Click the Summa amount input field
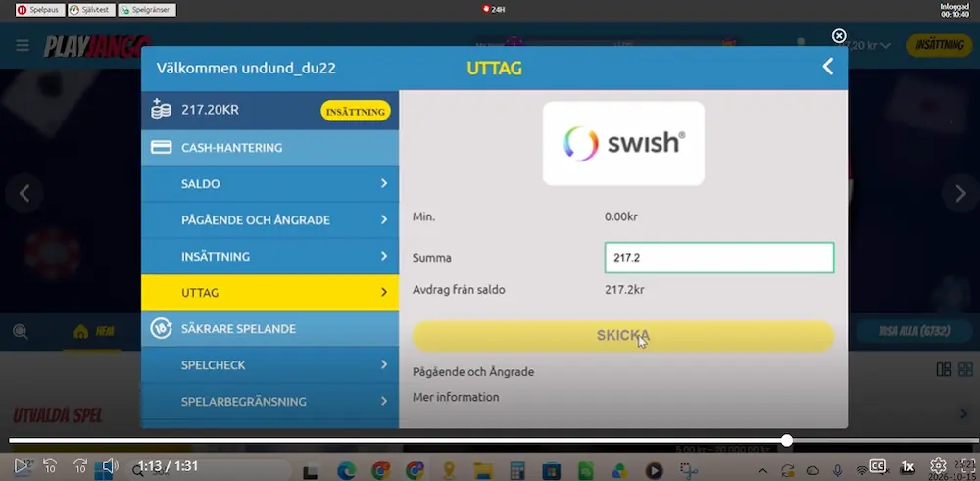The width and height of the screenshot is (980, 481). point(718,258)
